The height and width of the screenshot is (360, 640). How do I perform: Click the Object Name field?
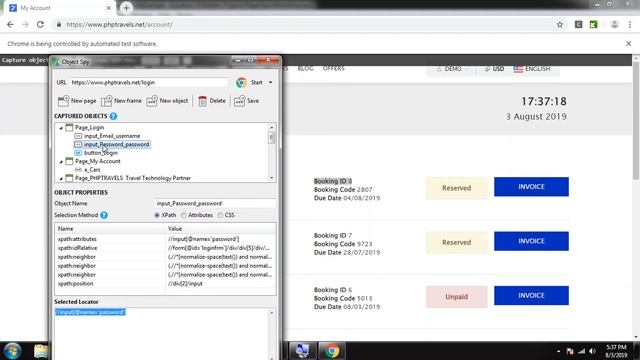click(215, 203)
